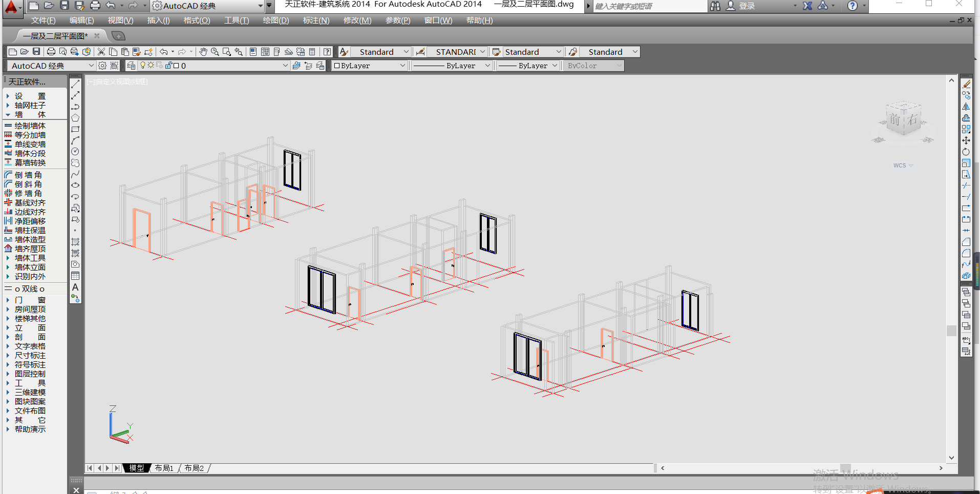Click the 登录 sign-in button

[x=741, y=6]
